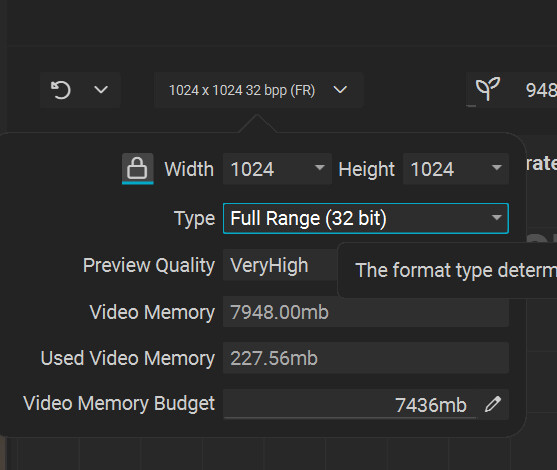Click the Used Video Memory 227.56mb readout
557x470 pixels.
tap(366, 358)
